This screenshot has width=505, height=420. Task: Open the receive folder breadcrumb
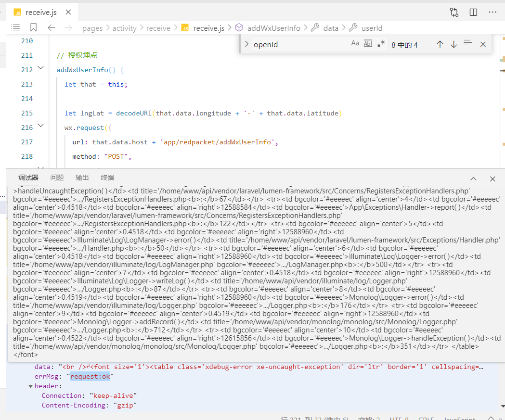[x=158, y=28]
